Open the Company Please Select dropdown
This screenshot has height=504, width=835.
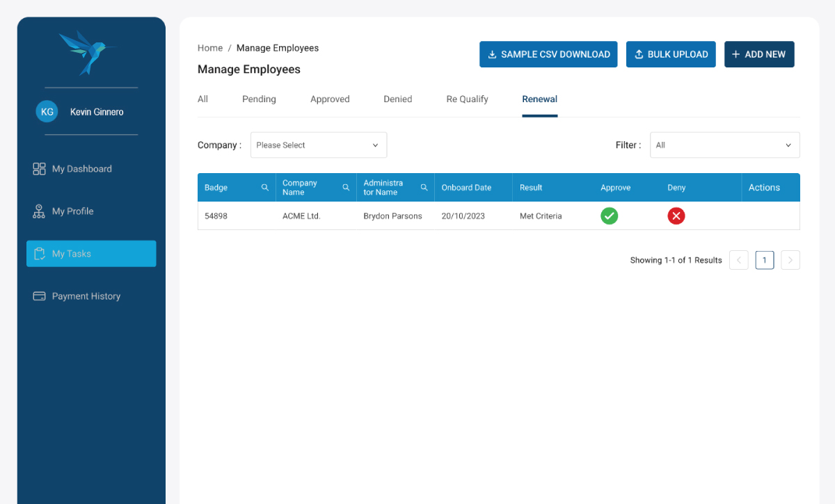pos(319,145)
